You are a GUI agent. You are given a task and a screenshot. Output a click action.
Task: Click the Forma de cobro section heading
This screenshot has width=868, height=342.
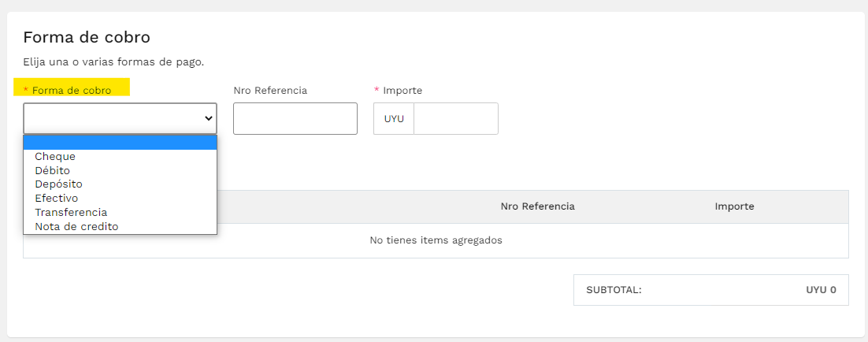coord(87,38)
